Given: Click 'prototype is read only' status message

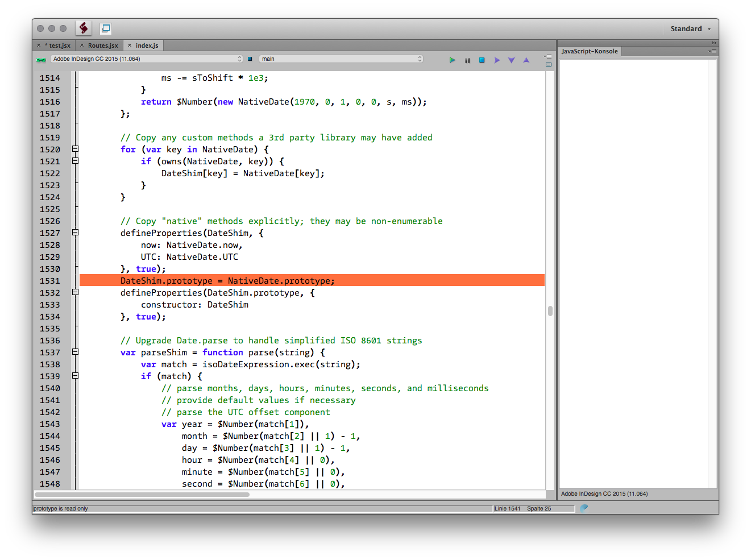Looking at the screenshot, I should pos(61,509).
